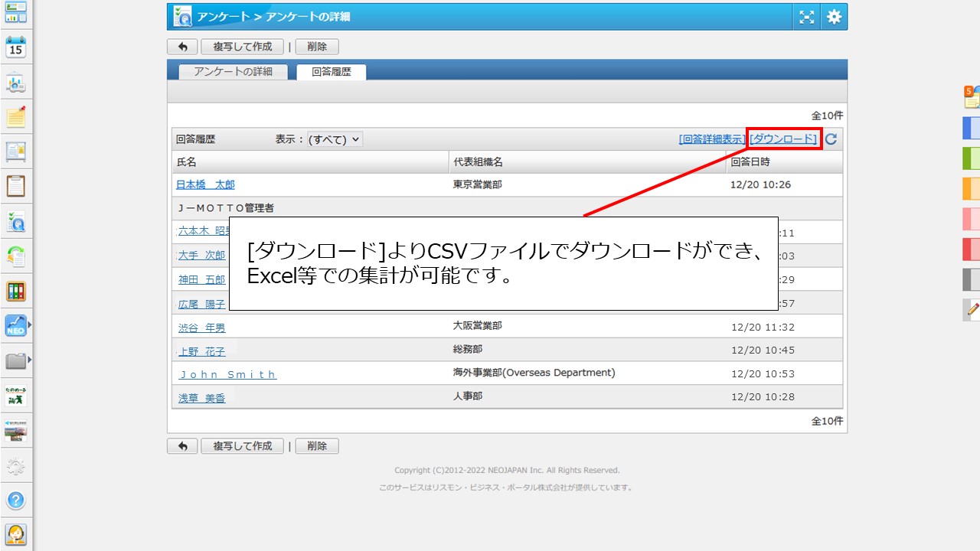Expand the folder sidebar menu arrow
This screenshot has height=551, width=980.
(30, 360)
